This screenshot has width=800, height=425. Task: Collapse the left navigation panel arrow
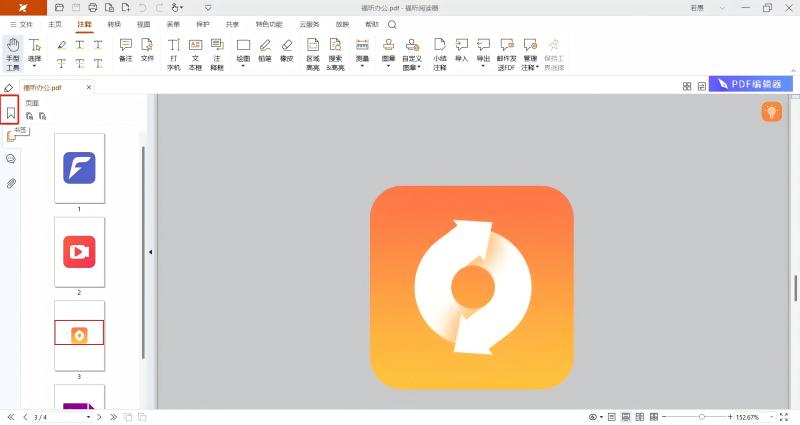[150, 252]
